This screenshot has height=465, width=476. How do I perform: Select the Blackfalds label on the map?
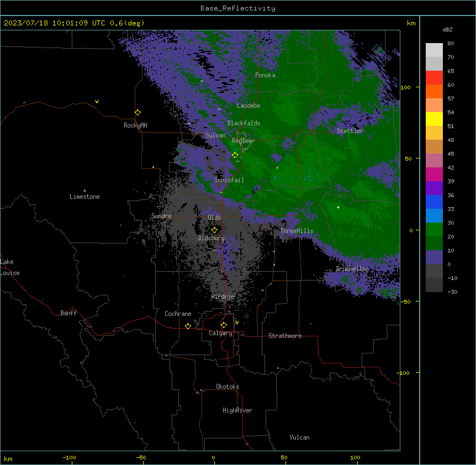[244, 123]
